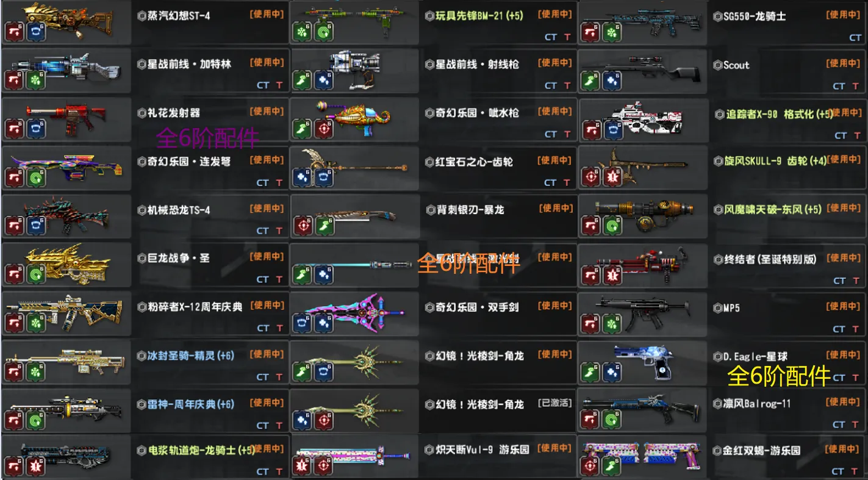
Task: Open the 雷神-周年庆典 (+6) item name
Action: click(191, 404)
